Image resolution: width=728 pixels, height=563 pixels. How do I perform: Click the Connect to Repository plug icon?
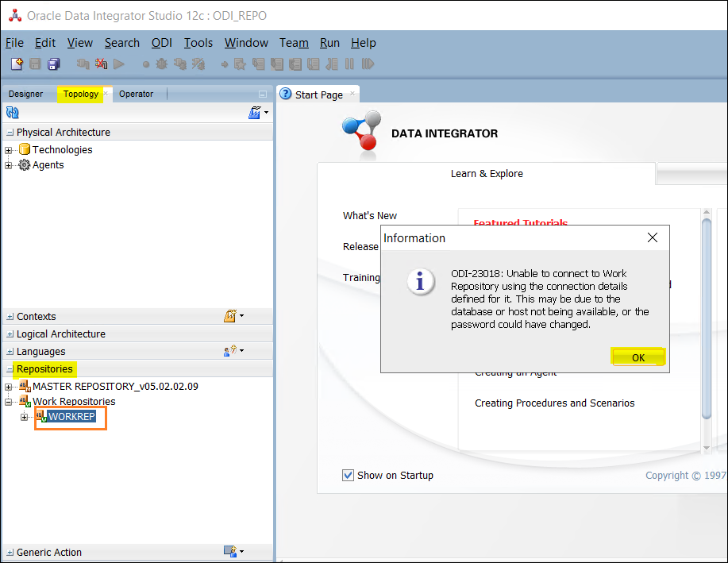click(x=83, y=64)
